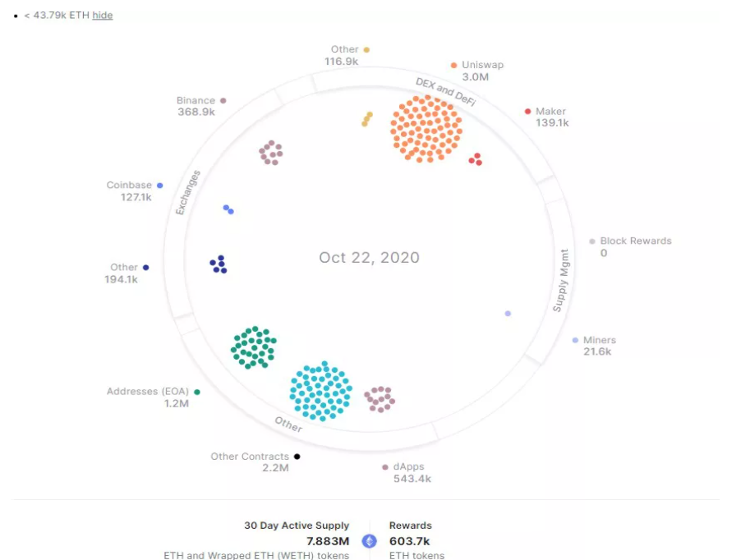Image resolution: width=741 pixels, height=560 pixels.
Task: Click the blue Coinbase legend dot
Action: pyautogui.click(x=159, y=186)
